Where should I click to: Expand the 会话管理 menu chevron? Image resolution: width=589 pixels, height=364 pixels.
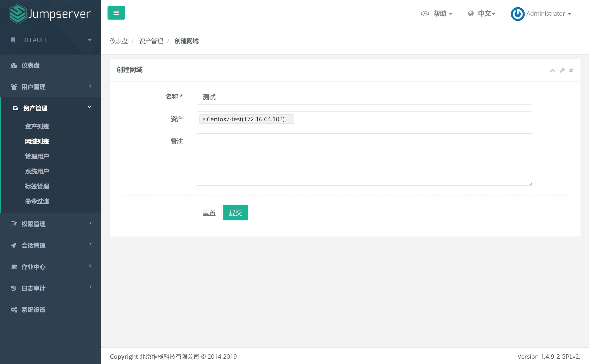[x=90, y=244]
